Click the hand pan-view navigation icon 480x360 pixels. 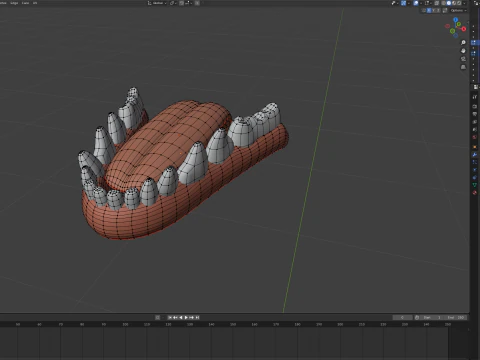tap(463, 51)
